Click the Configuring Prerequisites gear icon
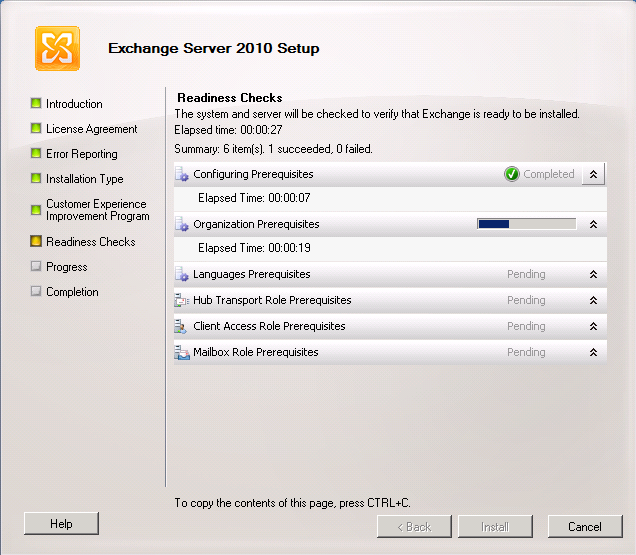The image size is (636, 555). 182,174
